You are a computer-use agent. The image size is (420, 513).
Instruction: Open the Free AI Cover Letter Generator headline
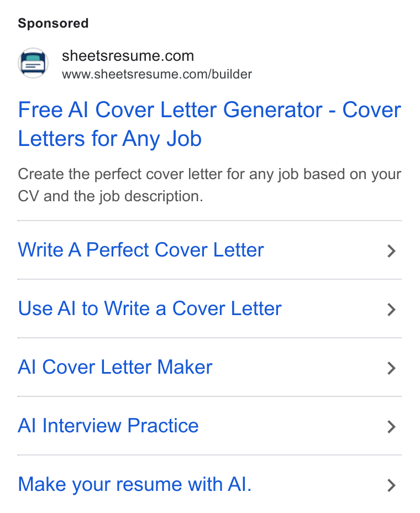coord(209,124)
